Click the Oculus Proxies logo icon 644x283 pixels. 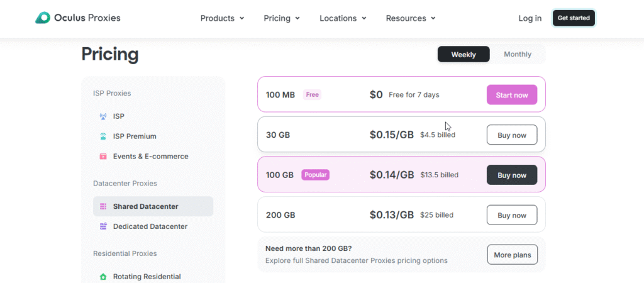pyautogui.click(x=43, y=18)
